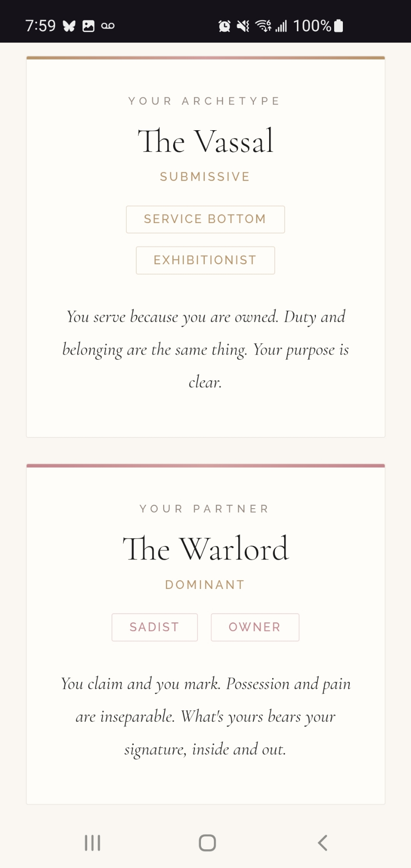Viewport: 411px width, 868px height.
Task: Tap the Owner tag
Action: click(255, 627)
